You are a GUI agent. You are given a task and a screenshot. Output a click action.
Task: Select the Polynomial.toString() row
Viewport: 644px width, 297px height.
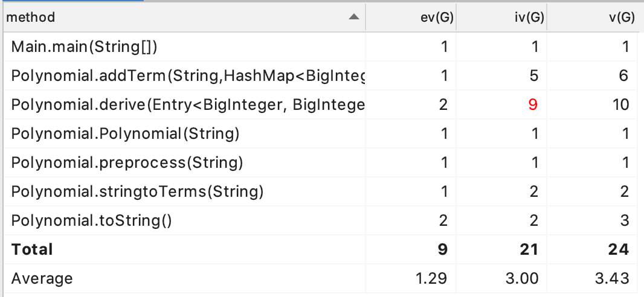[92, 220]
